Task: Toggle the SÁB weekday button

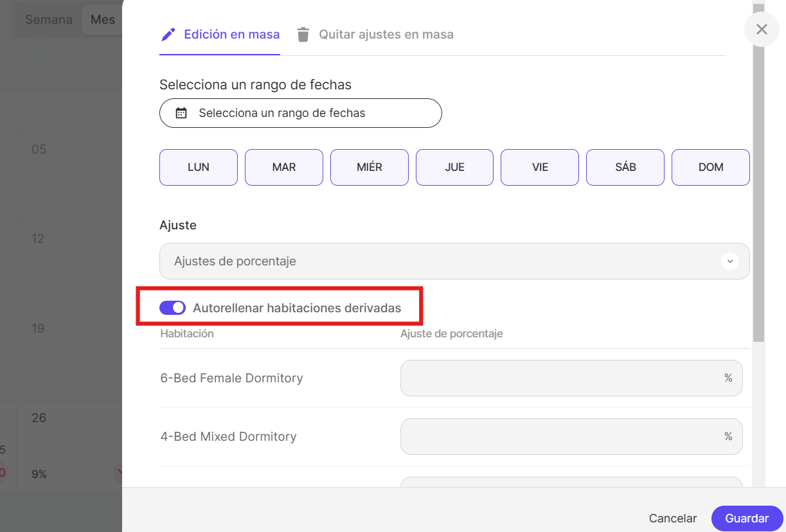Action: point(625,167)
